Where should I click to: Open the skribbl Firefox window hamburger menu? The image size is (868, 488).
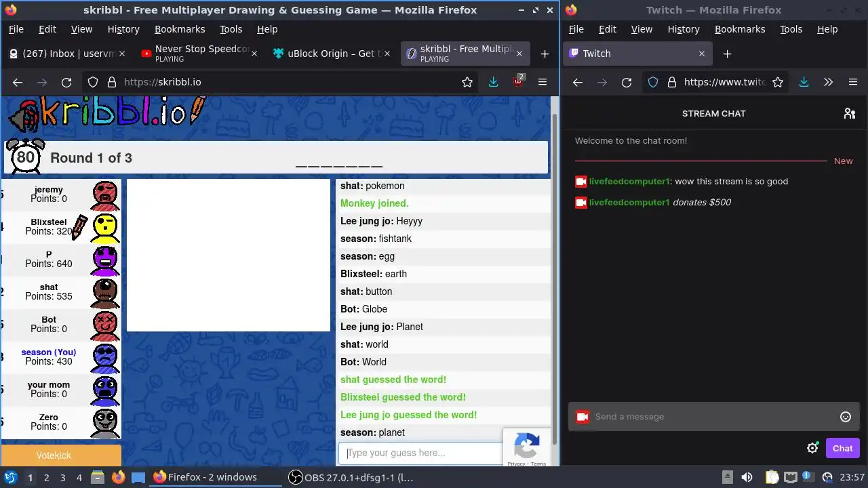(542, 82)
